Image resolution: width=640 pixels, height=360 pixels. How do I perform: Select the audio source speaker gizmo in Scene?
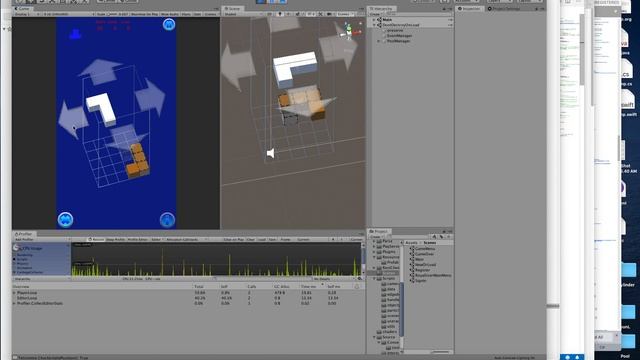click(x=270, y=153)
